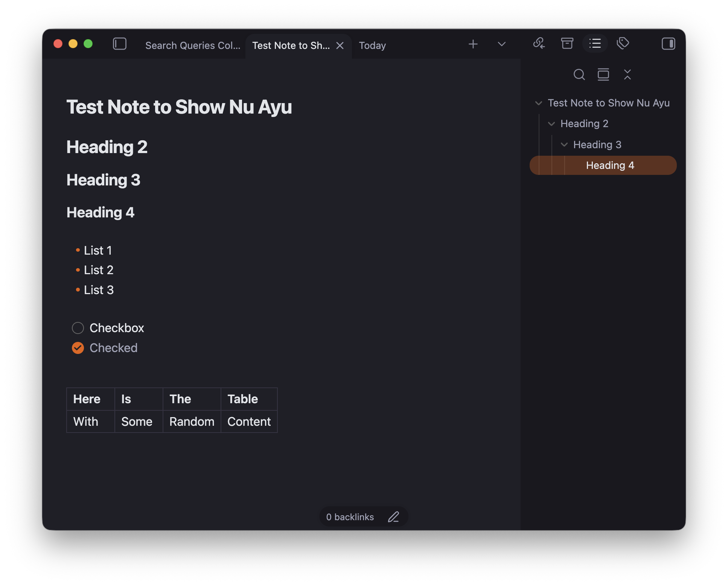
Task: Click the List 1 bullet item
Action: point(98,250)
